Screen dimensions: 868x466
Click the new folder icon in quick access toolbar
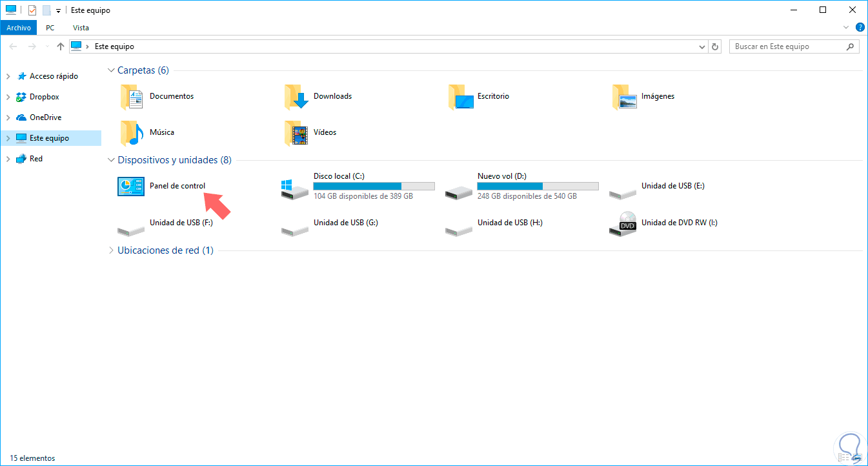point(46,10)
